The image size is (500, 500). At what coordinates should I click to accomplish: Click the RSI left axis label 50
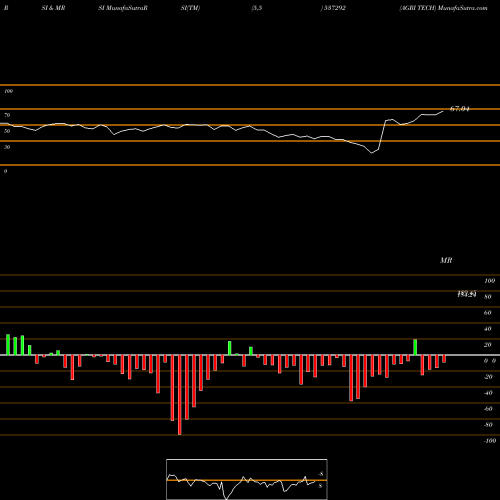(7, 131)
